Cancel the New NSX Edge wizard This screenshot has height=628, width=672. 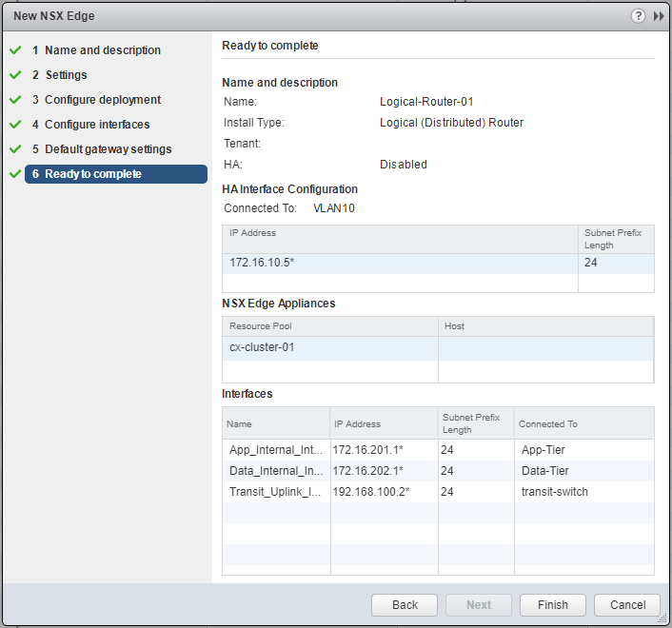pyautogui.click(x=627, y=605)
